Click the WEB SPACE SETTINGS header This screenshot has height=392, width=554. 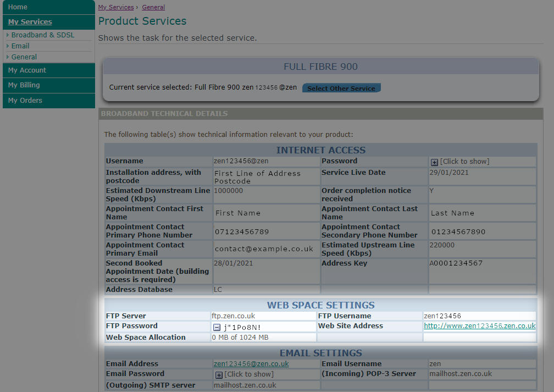320,305
